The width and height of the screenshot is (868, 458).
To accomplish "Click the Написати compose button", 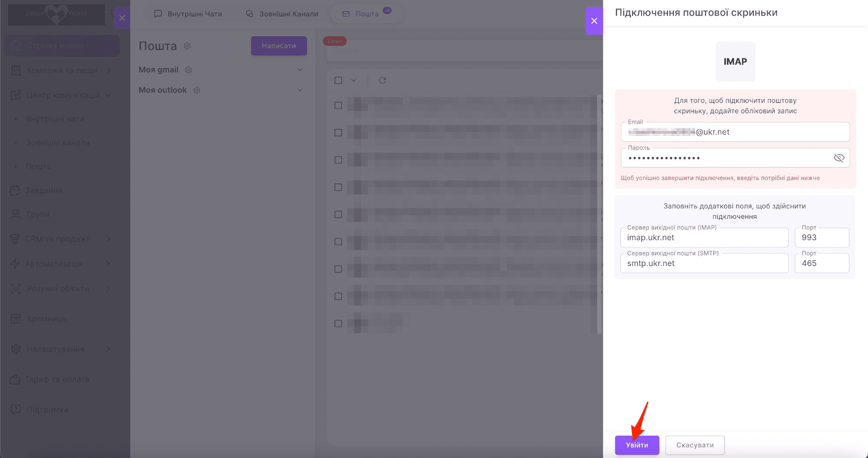I will [279, 46].
